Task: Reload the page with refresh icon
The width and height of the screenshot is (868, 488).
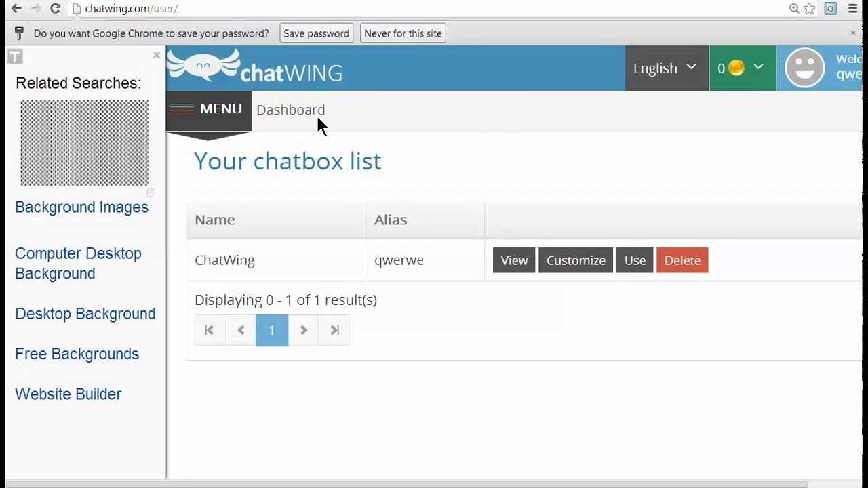Action: (56, 9)
